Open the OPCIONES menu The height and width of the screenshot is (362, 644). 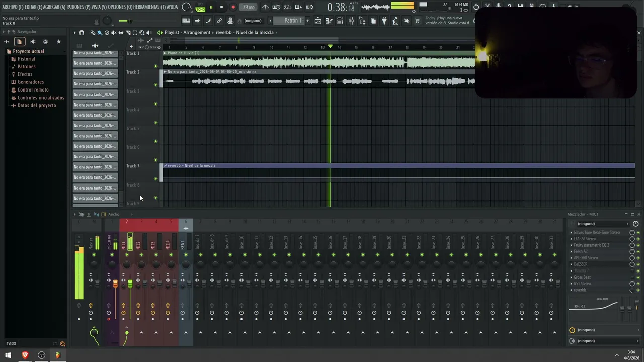point(120,7)
